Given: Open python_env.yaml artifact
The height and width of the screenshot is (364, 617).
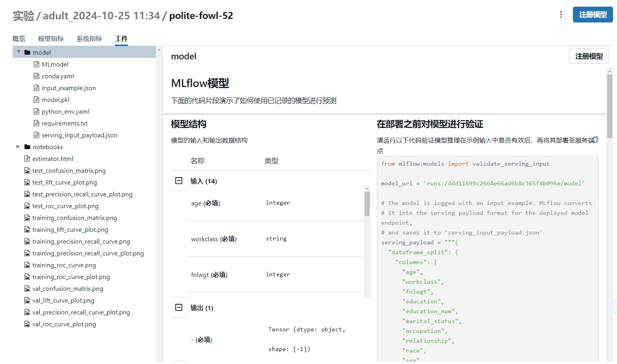Looking at the screenshot, I should click(65, 111).
